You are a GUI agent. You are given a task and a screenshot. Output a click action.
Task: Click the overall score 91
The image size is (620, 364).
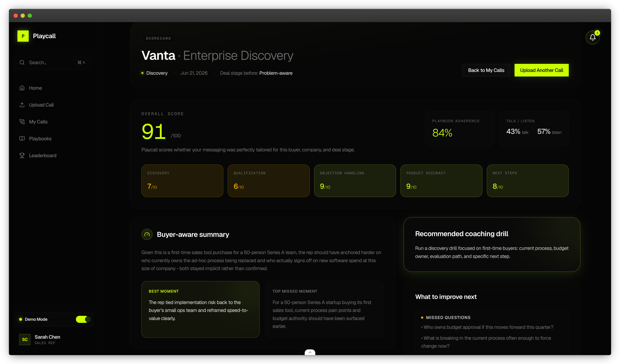click(x=154, y=132)
